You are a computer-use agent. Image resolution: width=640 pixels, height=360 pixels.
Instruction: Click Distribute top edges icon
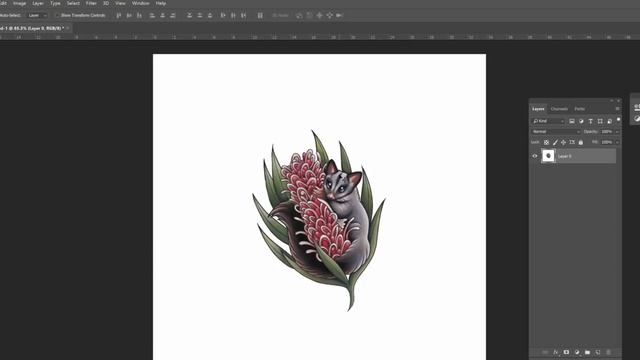(x=189, y=16)
